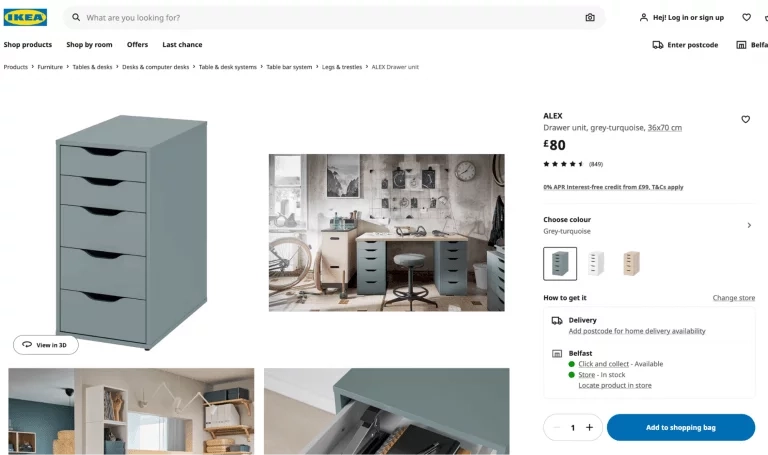This screenshot has height=455, width=768.
Task: Open visual search camera icon
Action: [x=590, y=18]
